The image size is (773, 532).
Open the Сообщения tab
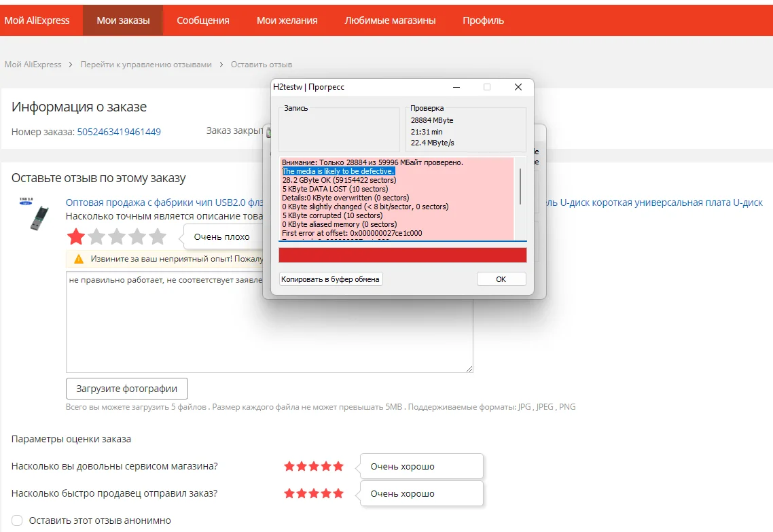coord(202,20)
